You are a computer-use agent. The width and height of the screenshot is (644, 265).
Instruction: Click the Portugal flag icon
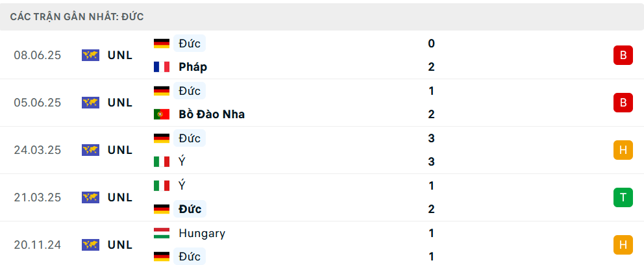tap(161, 114)
